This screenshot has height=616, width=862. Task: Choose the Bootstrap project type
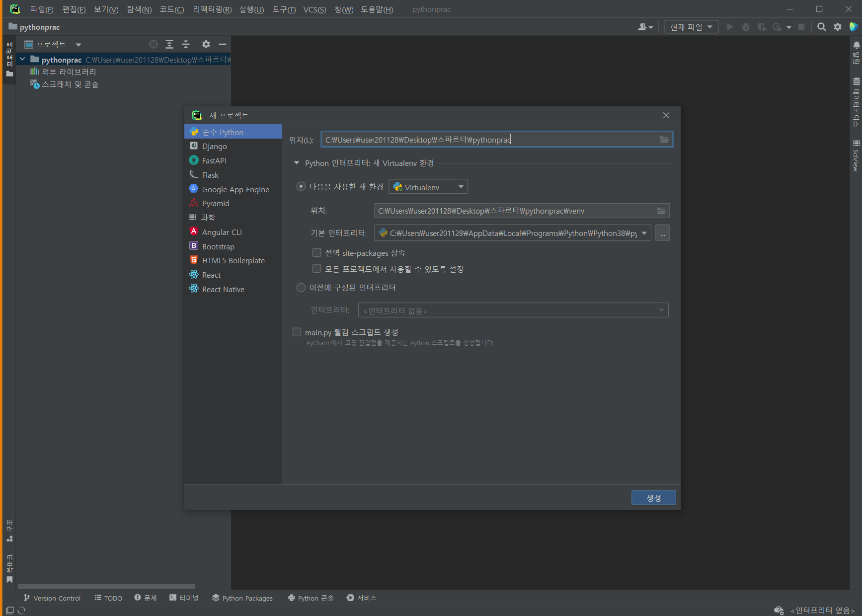point(233,246)
